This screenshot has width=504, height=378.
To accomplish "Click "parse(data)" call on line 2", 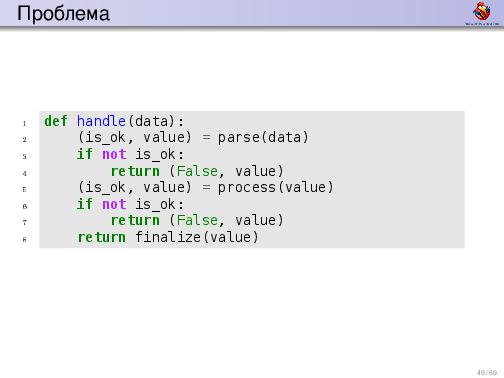I will pos(263,137).
